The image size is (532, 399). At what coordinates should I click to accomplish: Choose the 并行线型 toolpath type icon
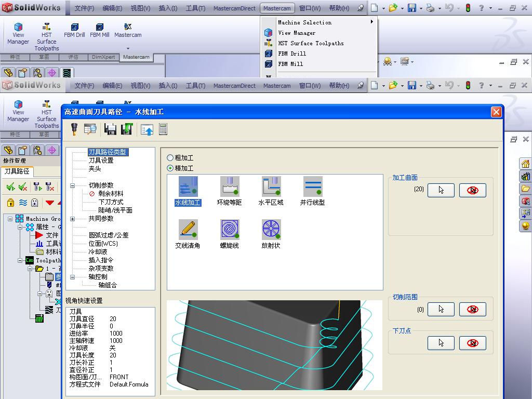pos(312,191)
